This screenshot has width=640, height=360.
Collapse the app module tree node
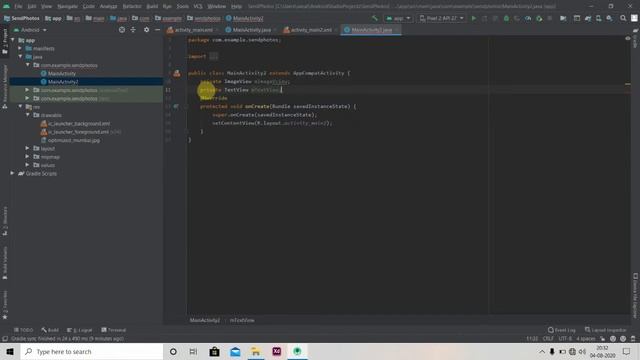point(13,40)
